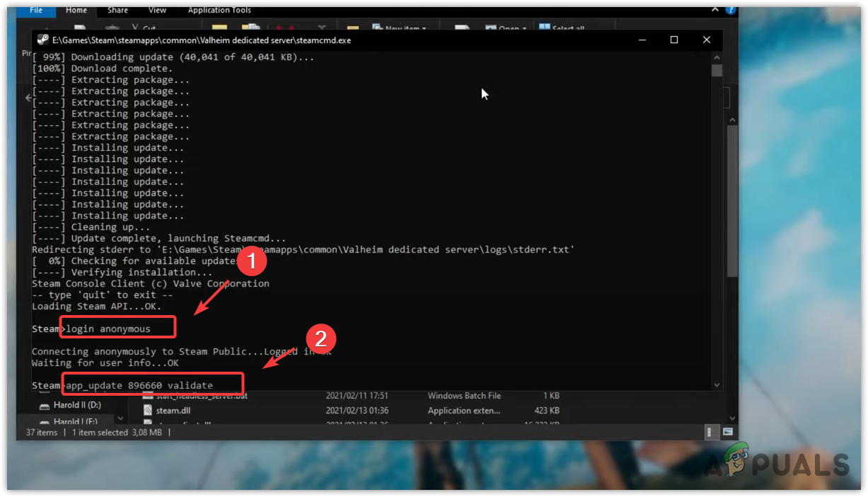Screen dimensions: 868x497
Task: Click 'Verifying installation...' console line
Action: tap(122, 273)
